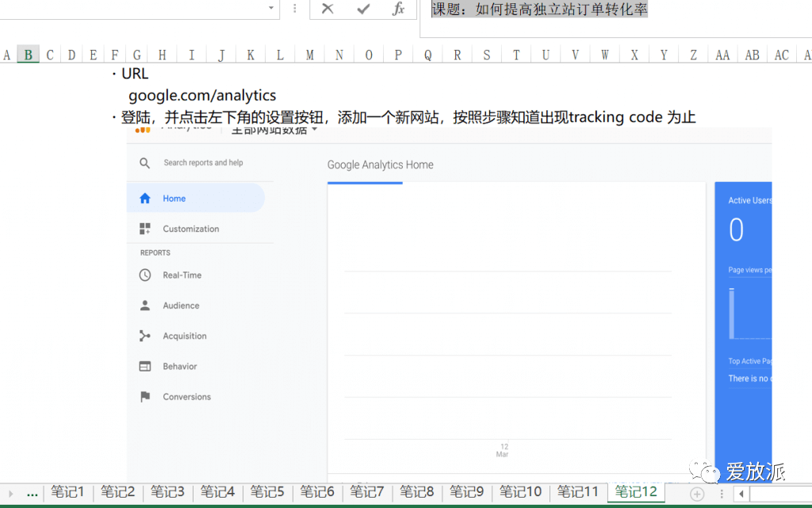Open Acquisition reports
The height and width of the screenshot is (508, 812).
pyautogui.click(x=184, y=336)
